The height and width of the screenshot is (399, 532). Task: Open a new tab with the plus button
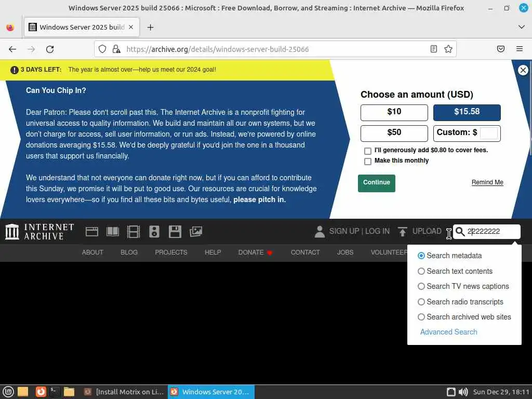pos(150,27)
